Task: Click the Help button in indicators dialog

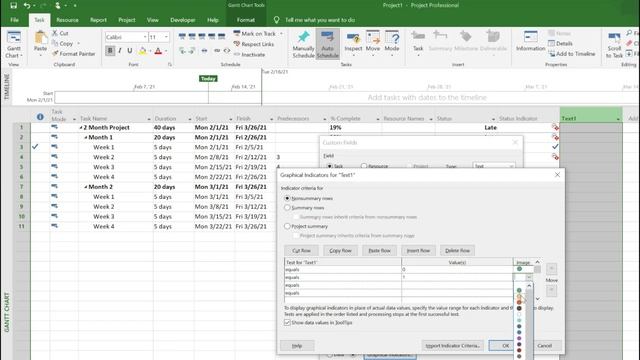Action: [297, 346]
